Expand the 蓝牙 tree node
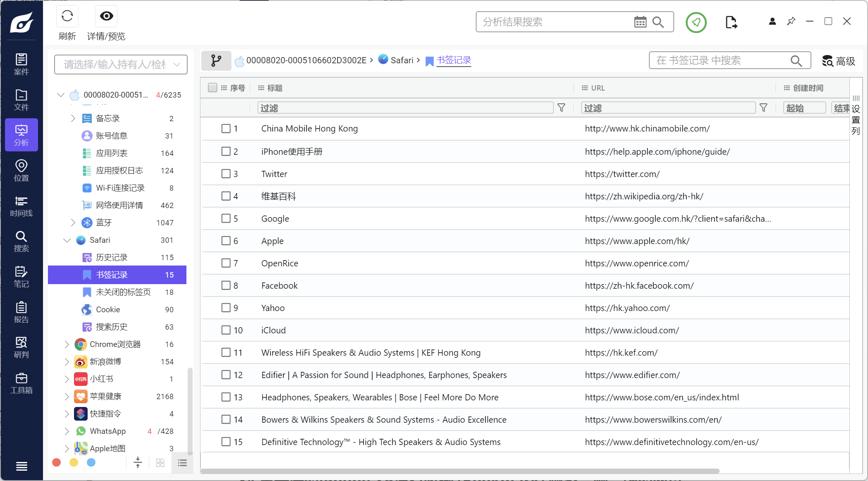The image size is (868, 481). [73, 223]
